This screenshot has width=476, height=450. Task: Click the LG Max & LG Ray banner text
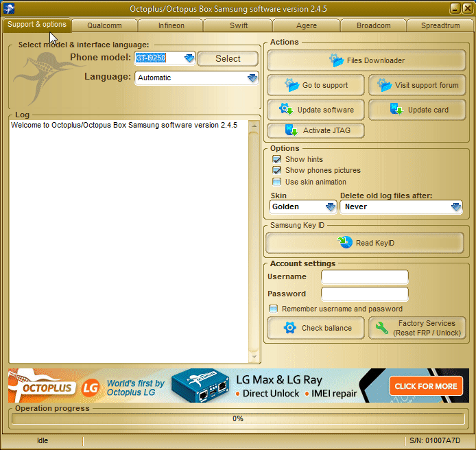click(x=279, y=380)
